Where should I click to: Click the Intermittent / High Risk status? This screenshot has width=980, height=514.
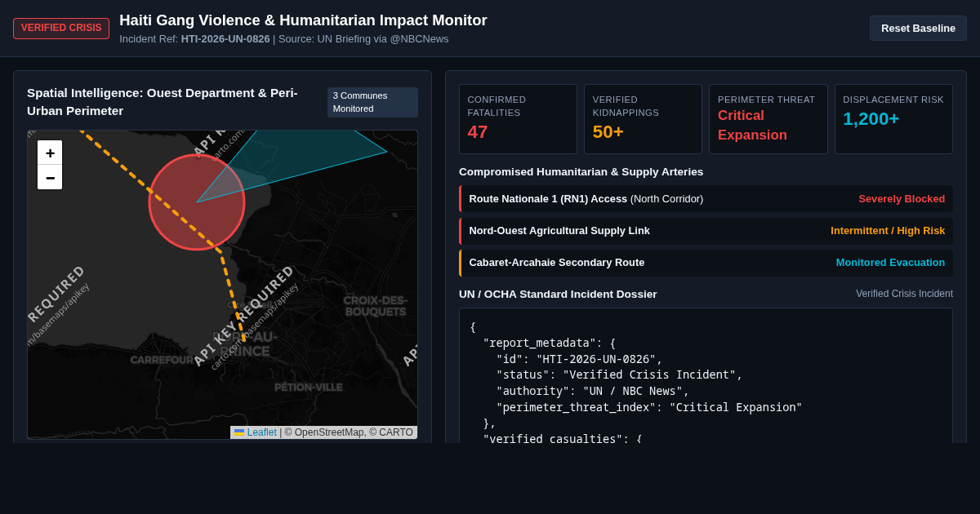(888, 231)
